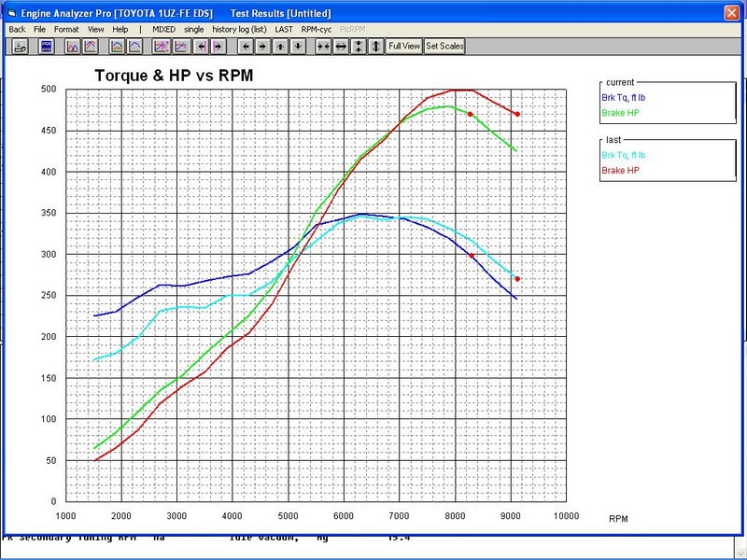This screenshot has height=560, width=747.
Task: Select the MIXED graph option
Action: [164, 30]
